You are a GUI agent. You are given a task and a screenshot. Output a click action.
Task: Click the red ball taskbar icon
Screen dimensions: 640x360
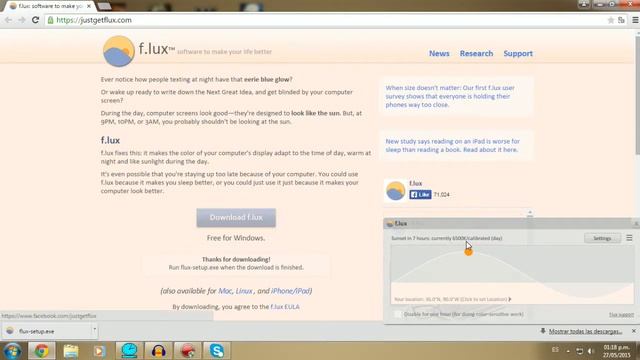click(188, 351)
